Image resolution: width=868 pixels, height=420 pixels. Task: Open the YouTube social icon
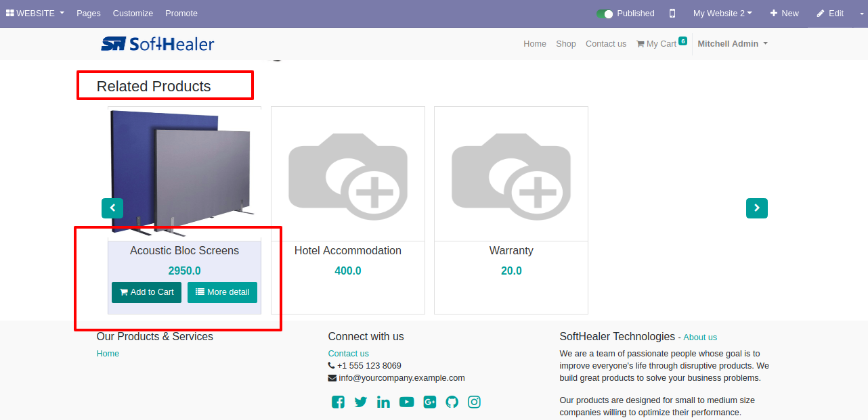click(x=406, y=402)
